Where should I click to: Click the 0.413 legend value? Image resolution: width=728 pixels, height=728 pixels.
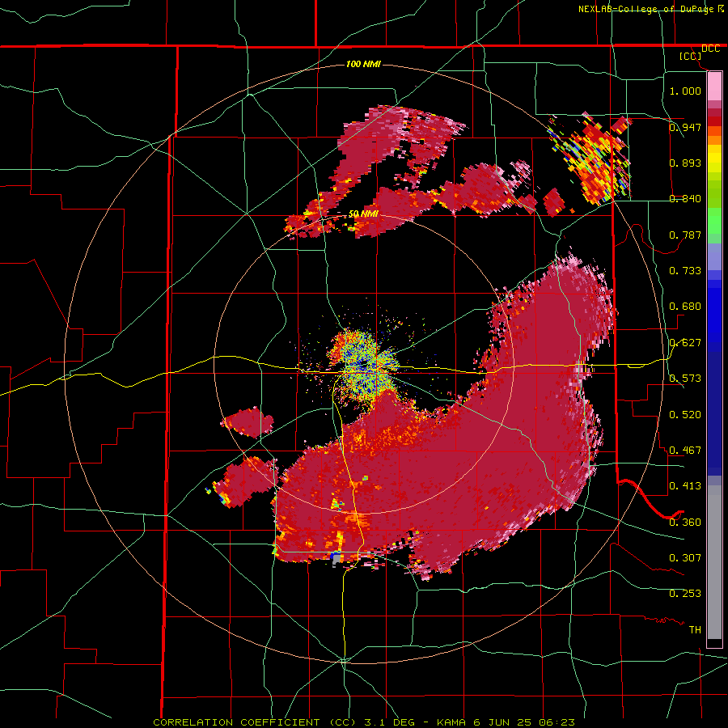[685, 486]
